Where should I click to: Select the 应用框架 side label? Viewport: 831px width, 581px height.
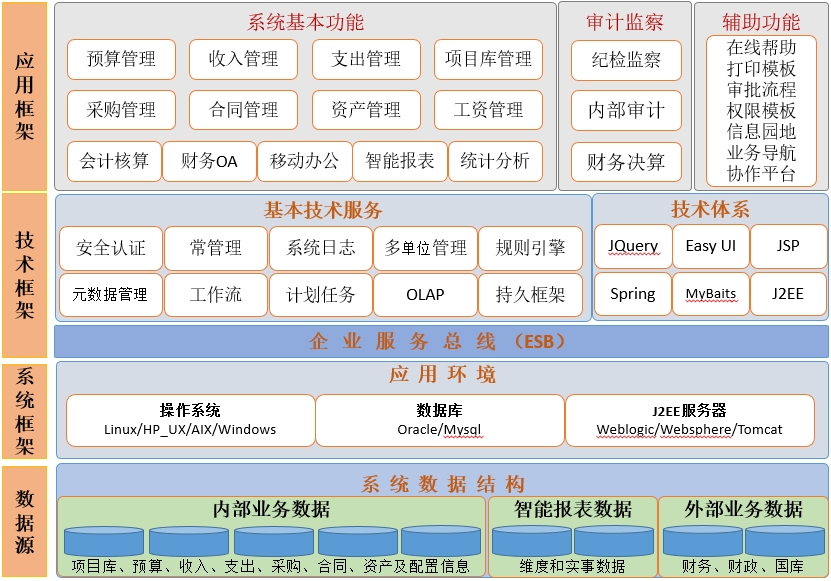24,96
